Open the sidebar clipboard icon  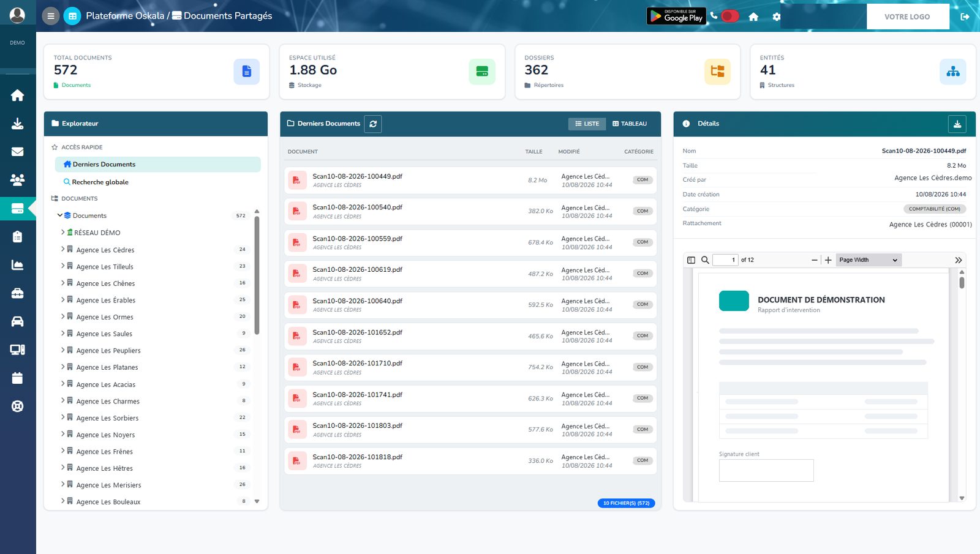click(18, 236)
